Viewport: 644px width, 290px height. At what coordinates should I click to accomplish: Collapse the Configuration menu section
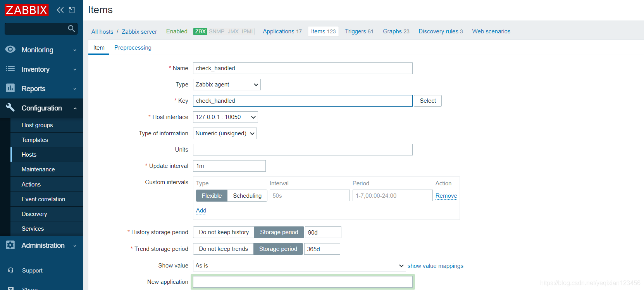pos(75,108)
